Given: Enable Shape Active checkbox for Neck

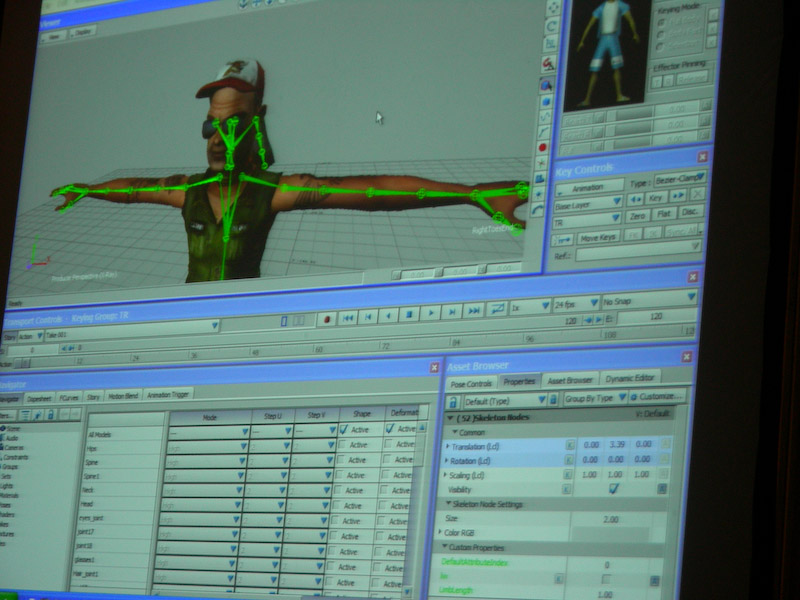Looking at the screenshot, I should pos(339,491).
